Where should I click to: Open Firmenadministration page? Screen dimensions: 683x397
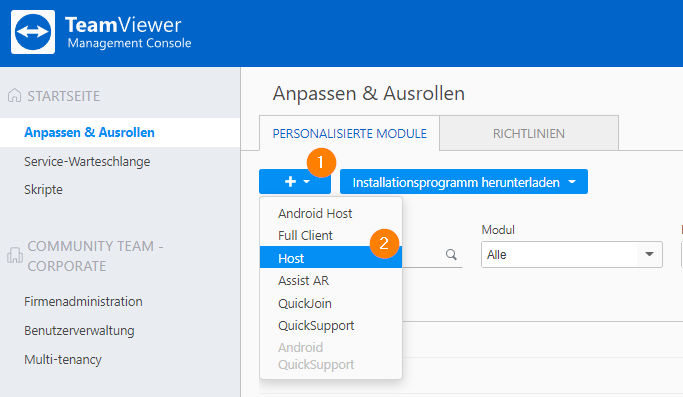[x=83, y=302]
